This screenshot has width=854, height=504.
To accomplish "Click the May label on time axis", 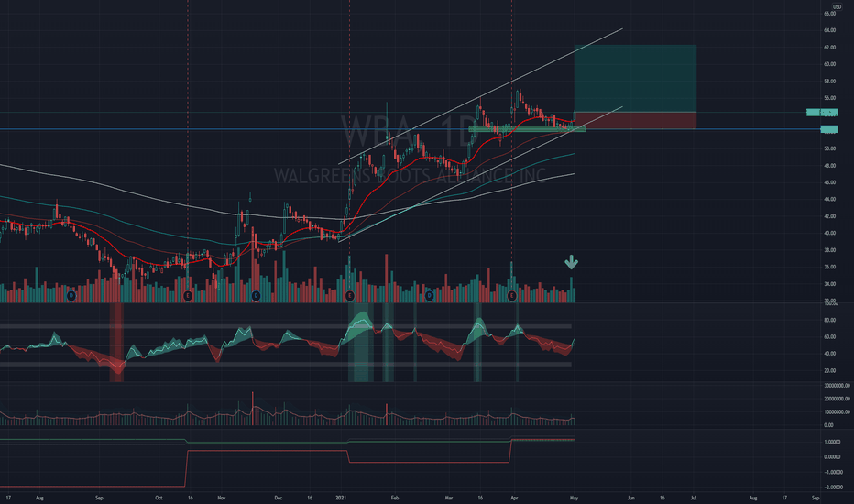I will click(574, 498).
